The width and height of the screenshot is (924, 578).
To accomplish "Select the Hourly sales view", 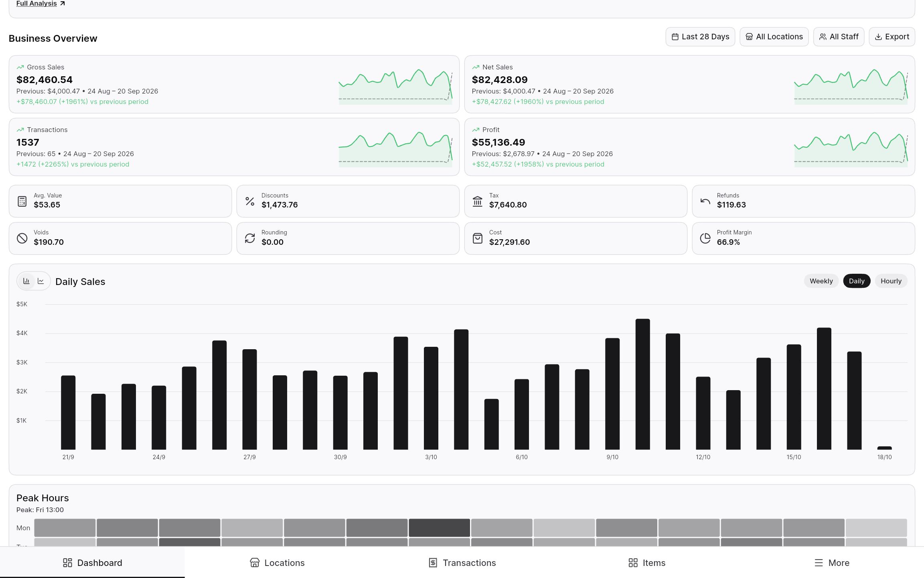I will coord(891,281).
